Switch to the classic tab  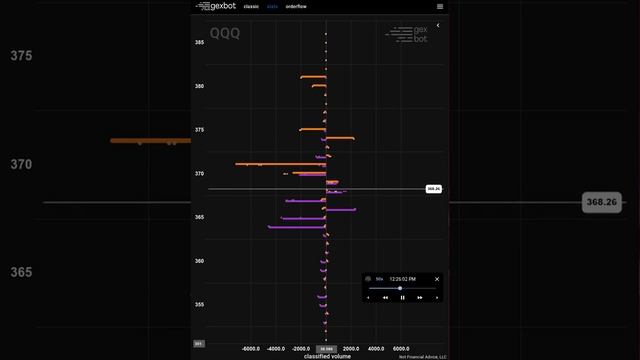(x=251, y=7)
